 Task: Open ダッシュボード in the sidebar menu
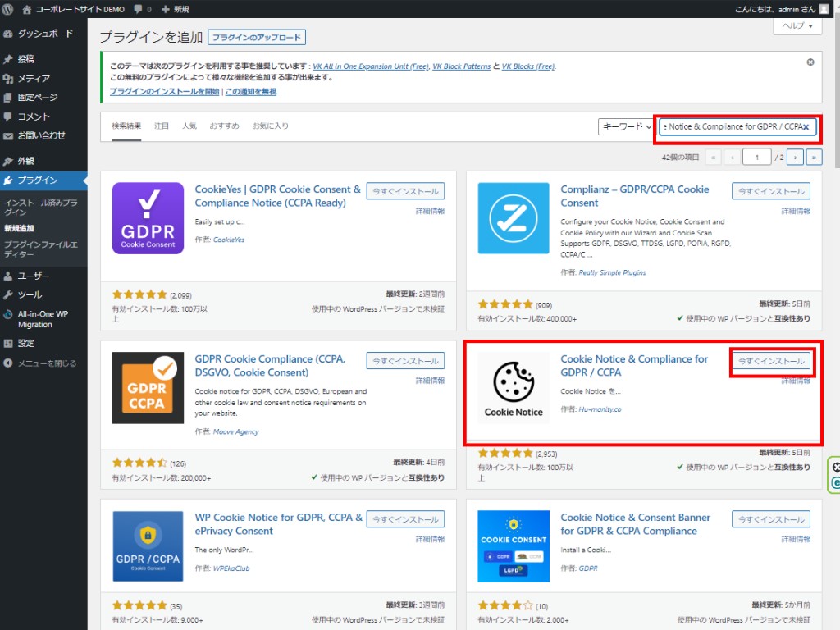[45, 34]
